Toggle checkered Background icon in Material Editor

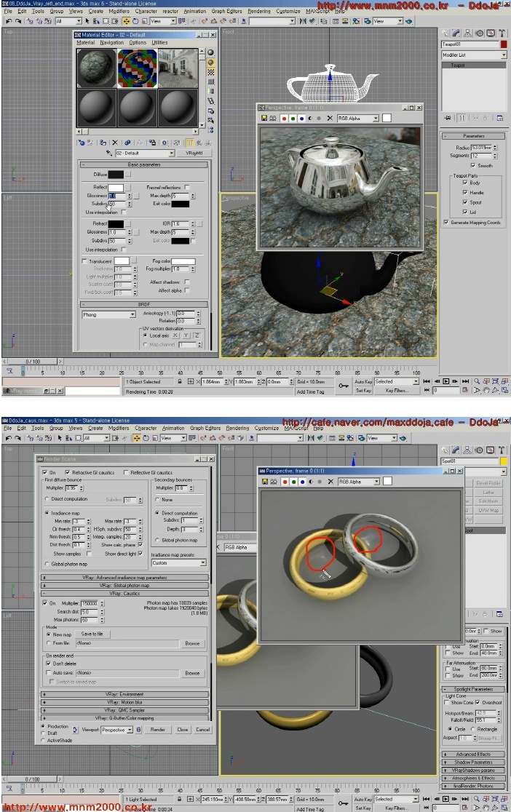click(x=210, y=72)
